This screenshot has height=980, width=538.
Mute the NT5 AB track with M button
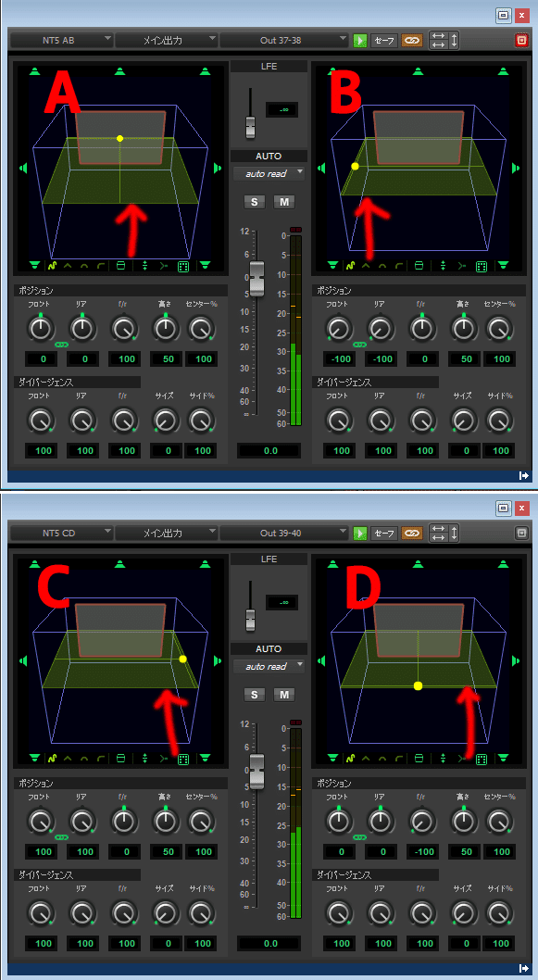coord(285,202)
